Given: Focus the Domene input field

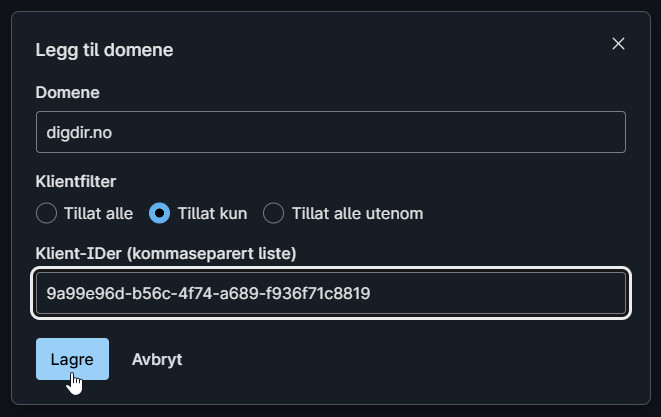Looking at the screenshot, I should (x=330, y=132).
